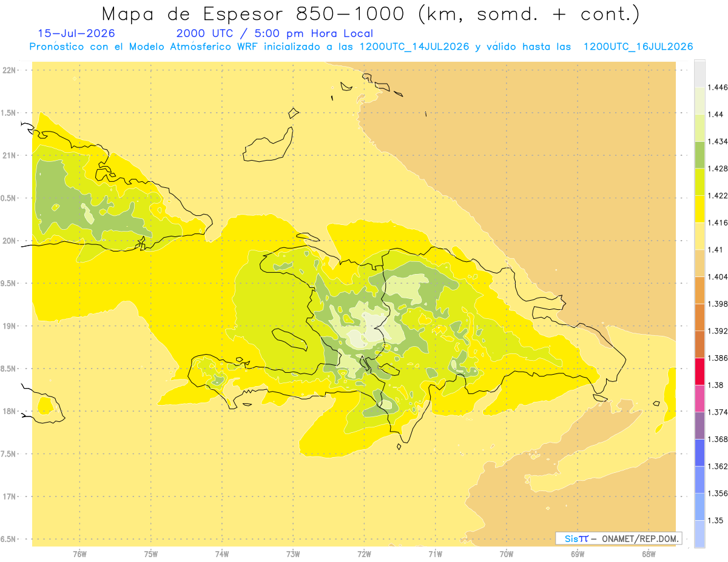Click the '22N' latitude axis label
Viewport: 728px width, 562px height.
9,70
